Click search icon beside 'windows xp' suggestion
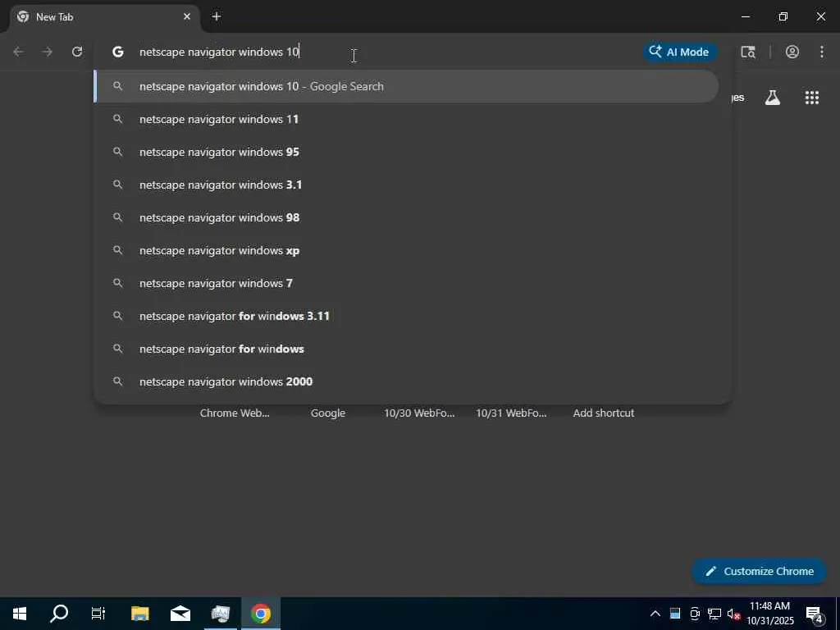This screenshot has height=630, width=840. point(118,250)
